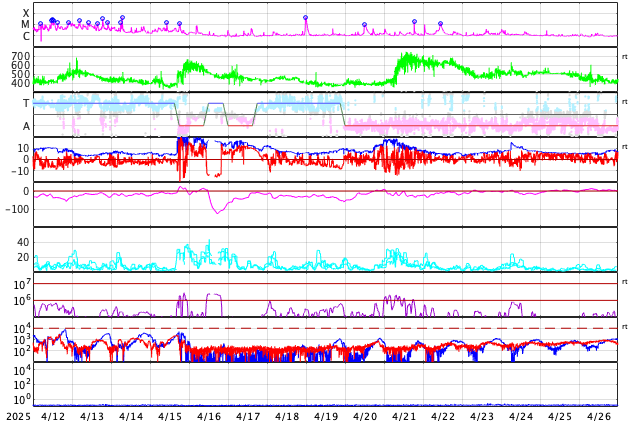Click the lone flare marker circle on 4/20
This screenshot has height=424, width=634.
tap(364, 25)
